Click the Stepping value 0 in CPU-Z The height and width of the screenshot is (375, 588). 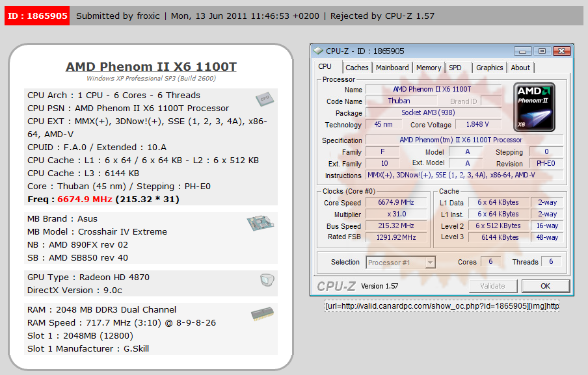546,151
